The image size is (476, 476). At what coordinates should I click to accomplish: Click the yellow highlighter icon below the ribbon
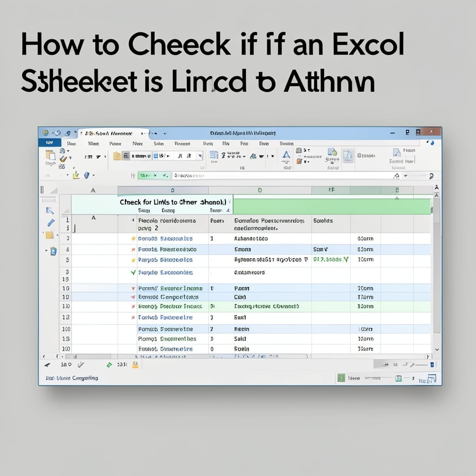point(76,175)
